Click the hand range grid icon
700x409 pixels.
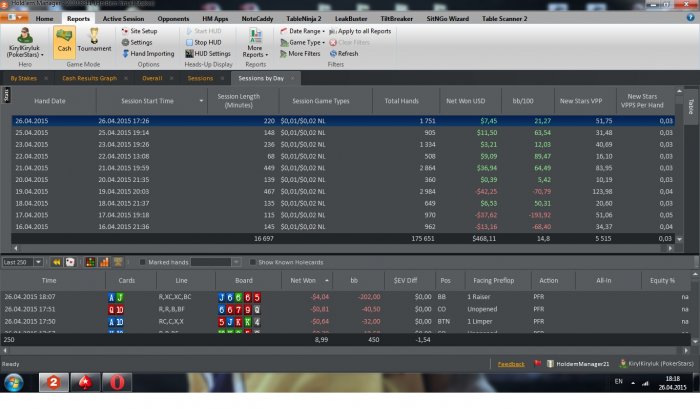click(x=91, y=262)
